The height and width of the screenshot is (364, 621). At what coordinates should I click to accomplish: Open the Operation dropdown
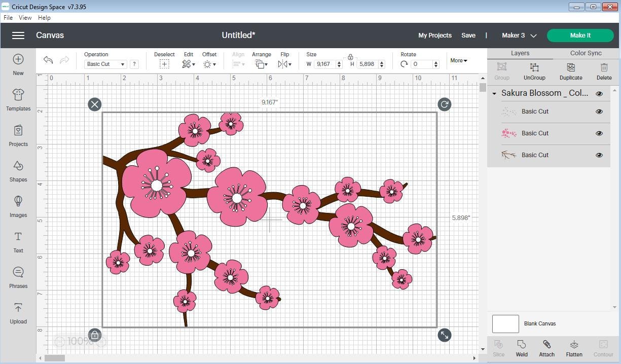point(105,64)
